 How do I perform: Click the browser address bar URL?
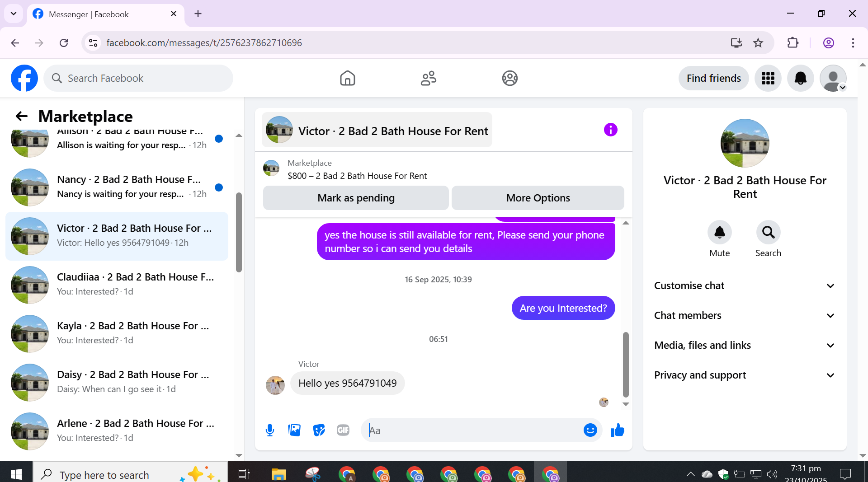pyautogui.click(x=204, y=43)
